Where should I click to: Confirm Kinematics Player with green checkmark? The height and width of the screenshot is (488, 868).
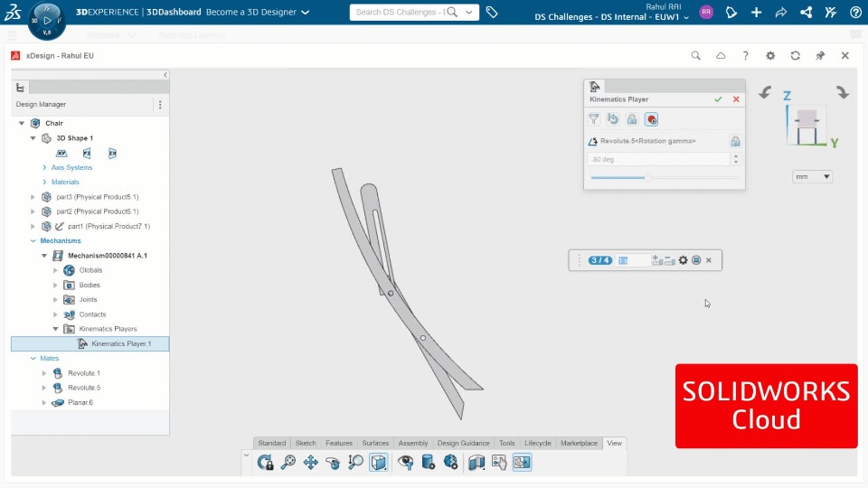[718, 99]
